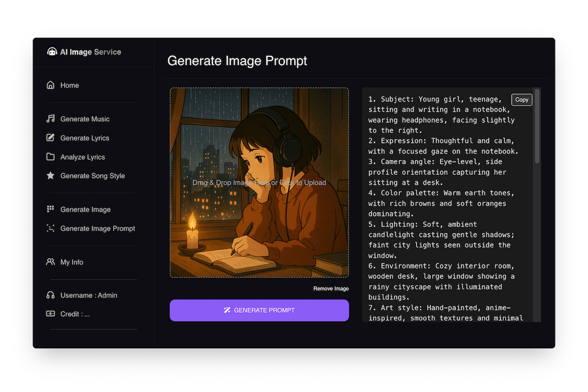588x392 pixels.
Task: Click the '7. Art style: Hand-painted' line
Action: [x=439, y=308]
